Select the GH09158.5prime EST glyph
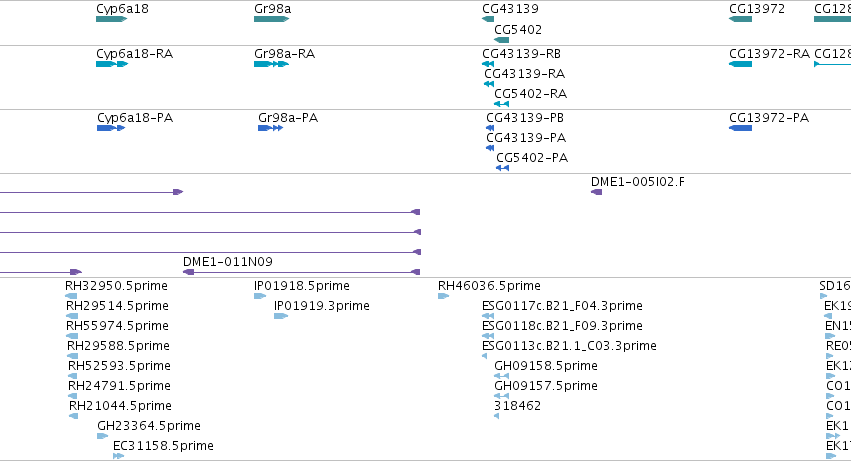Screen dimensions: 851x461 pos(501,376)
